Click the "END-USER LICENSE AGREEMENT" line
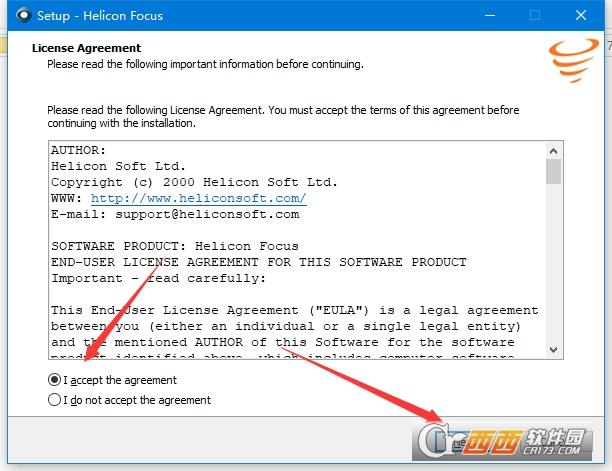This screenshot has height=471, width=612. pyautogui.click(x=258, y=262)
